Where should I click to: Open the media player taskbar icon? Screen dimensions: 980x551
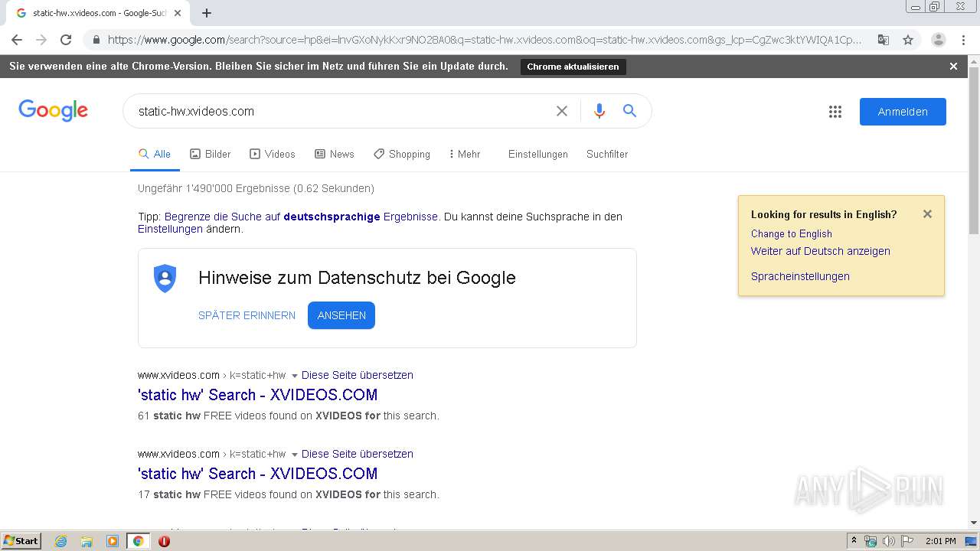tap(113, 541)
